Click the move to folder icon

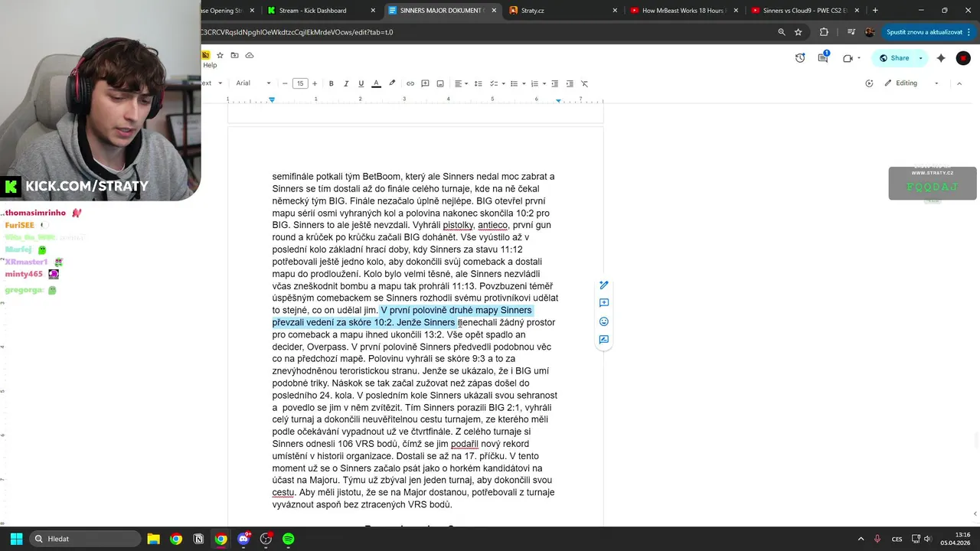[x=234, y=55]
